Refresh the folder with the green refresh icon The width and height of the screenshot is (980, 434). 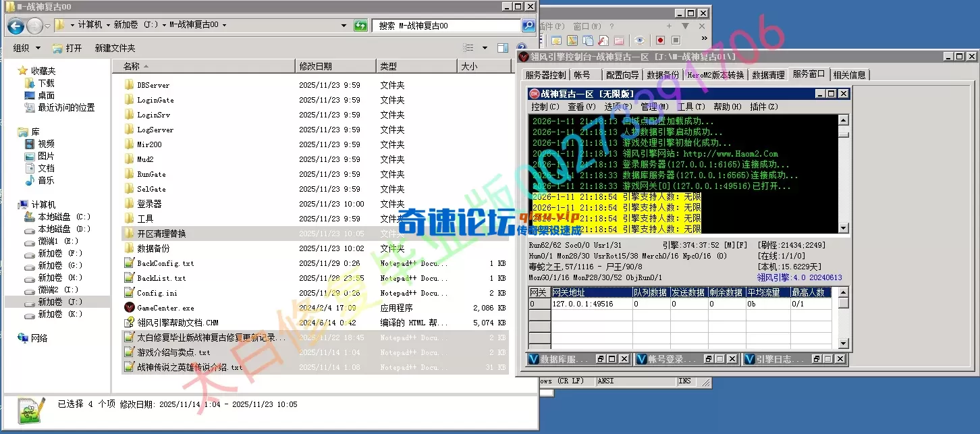(x=360, y=25)
